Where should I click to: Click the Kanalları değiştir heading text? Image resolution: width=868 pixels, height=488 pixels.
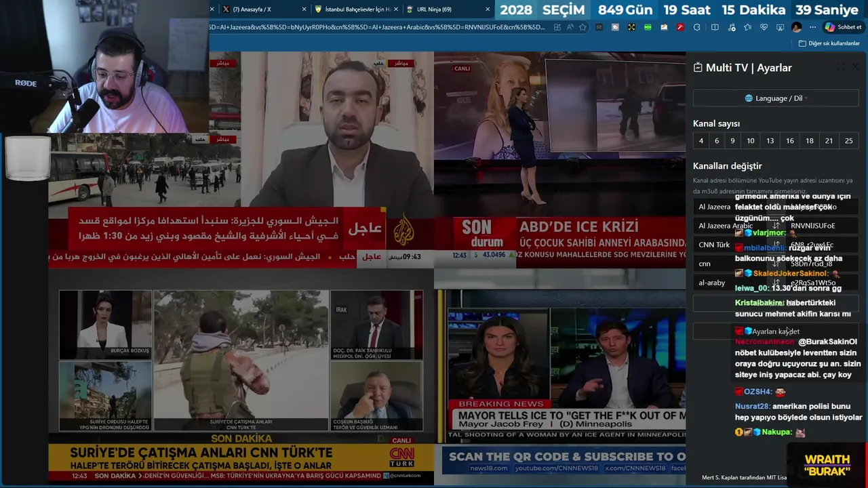pyautogui.click(x=727, y=166)
